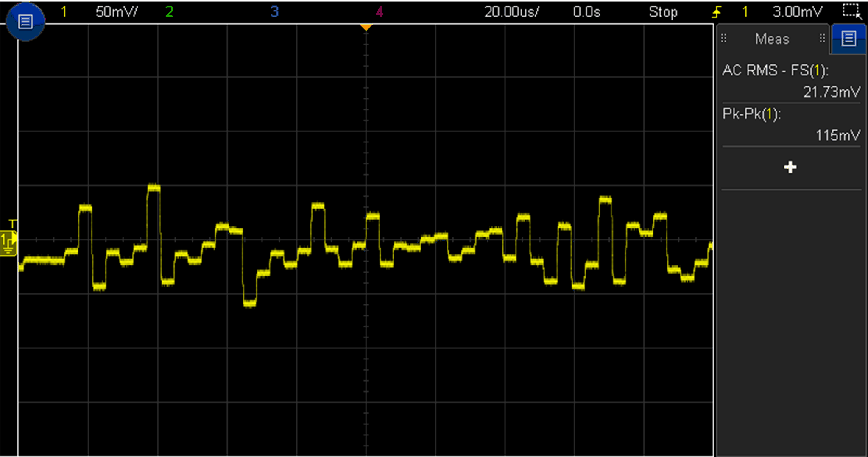Click the left grip handle of Meas panel
This screenshot has width=868, height=457.
[x=724, y=39]
